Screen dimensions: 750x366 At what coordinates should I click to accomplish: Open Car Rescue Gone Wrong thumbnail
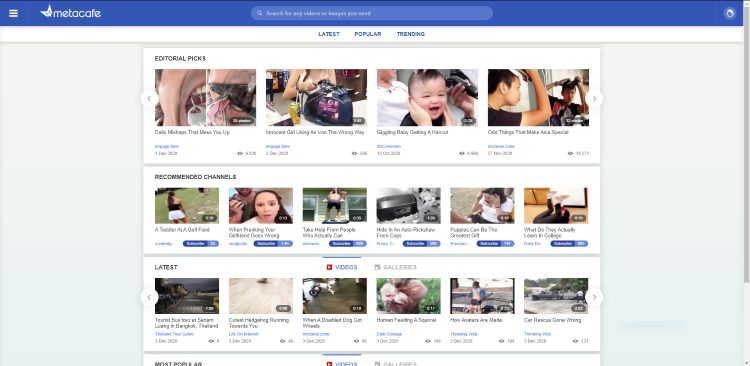556,296
